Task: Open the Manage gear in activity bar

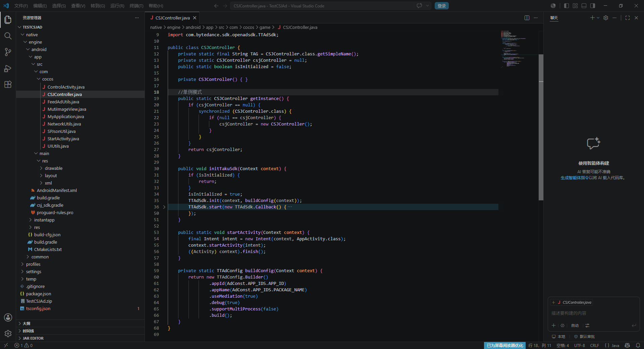Action: click(8, 334)
